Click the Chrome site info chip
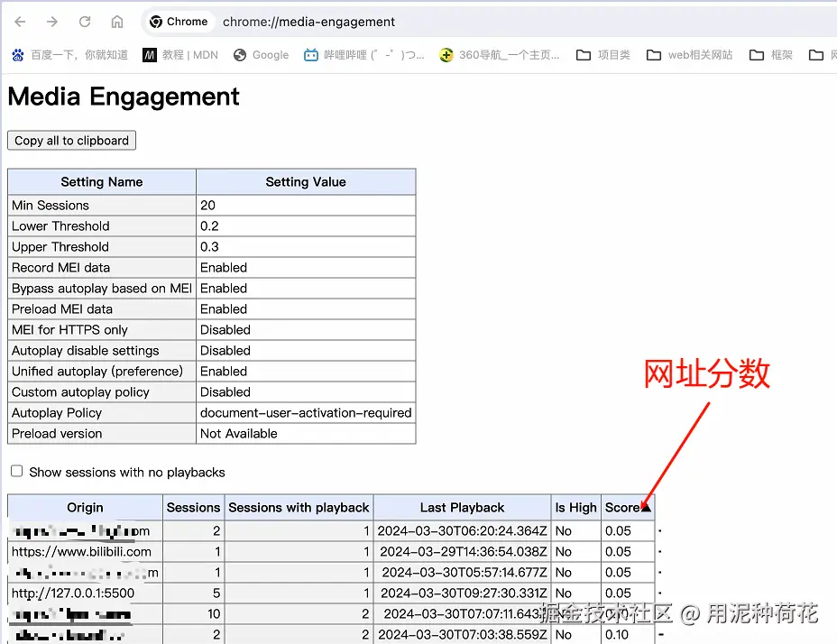 tap(179, 22)
